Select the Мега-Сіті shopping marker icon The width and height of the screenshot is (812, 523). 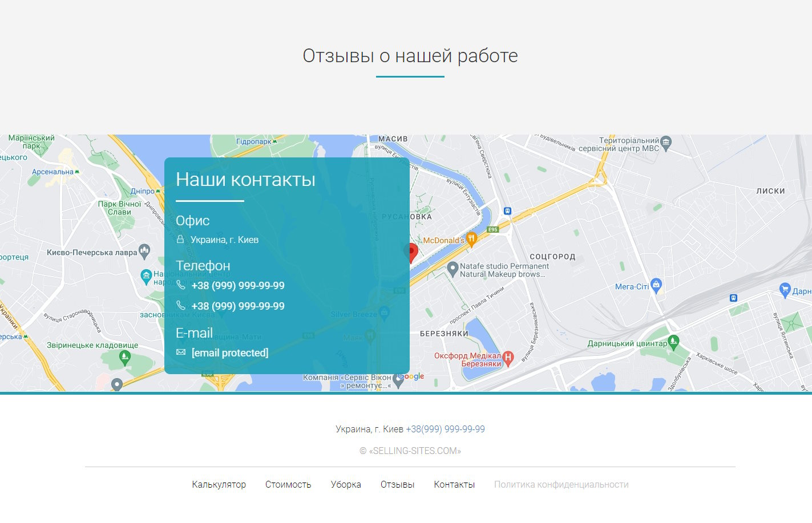click(x=656, y=286)
